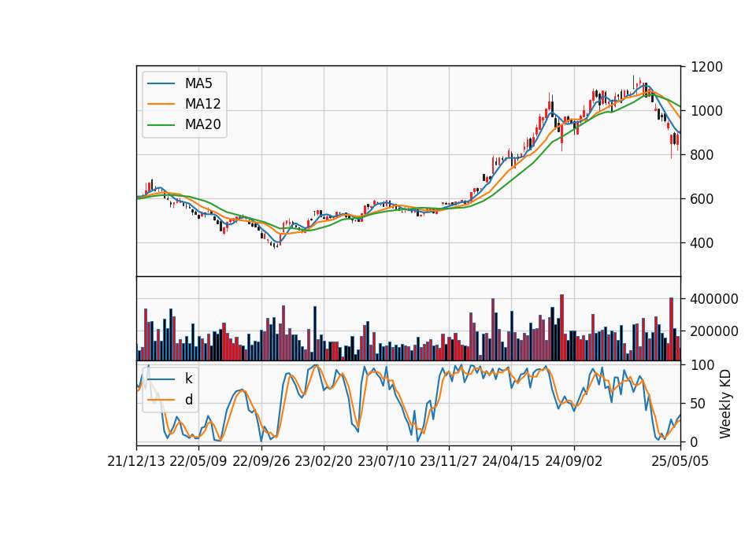Click the green MA20 legend line sample
Image resolution: width=756 pixels, height=543 pixels.
point(161,124)
